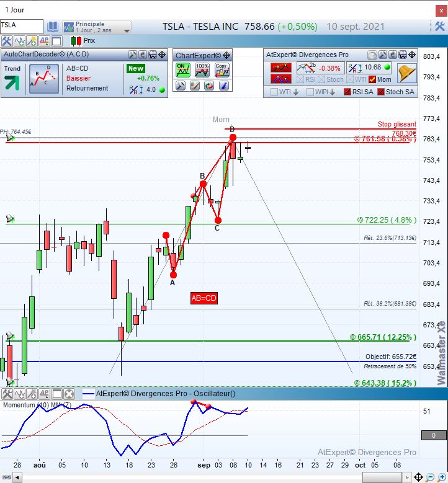Click the New badge in AutoChartDecoder

click(x=136, y=68)
